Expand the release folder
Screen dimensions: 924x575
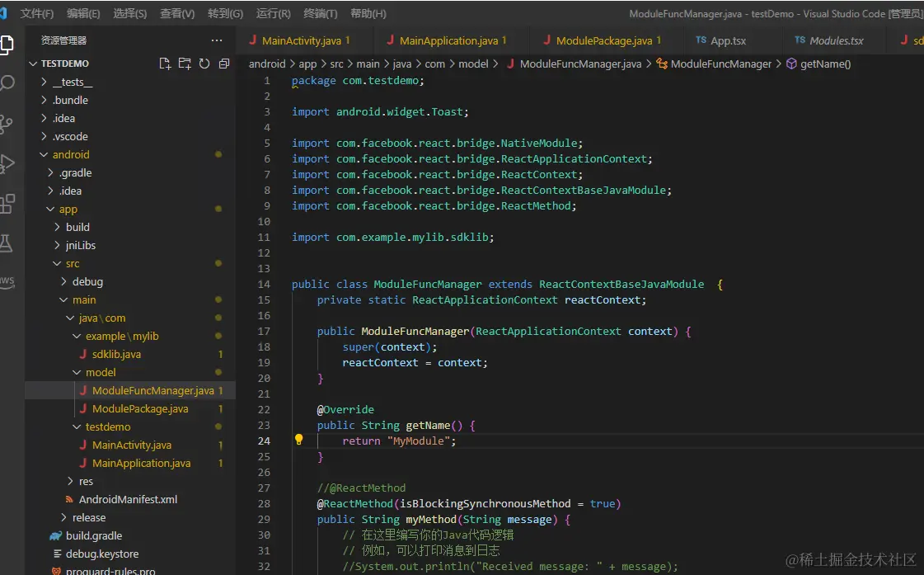(x=63, y=517)
